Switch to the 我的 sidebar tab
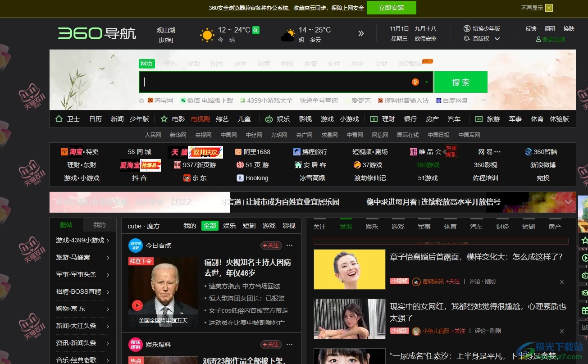The height and width of the screenshot is (364, 588). tap(100, 225)
